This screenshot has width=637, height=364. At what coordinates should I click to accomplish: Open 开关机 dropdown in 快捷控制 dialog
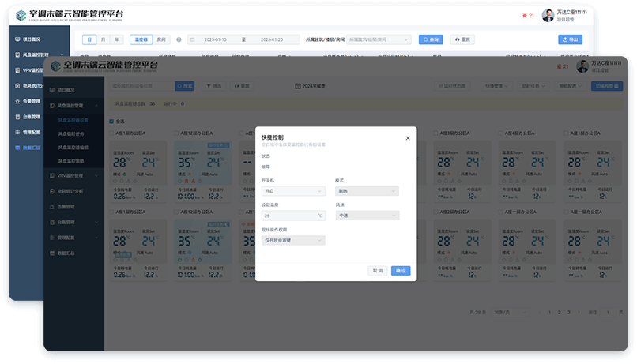tap(293, 191)
